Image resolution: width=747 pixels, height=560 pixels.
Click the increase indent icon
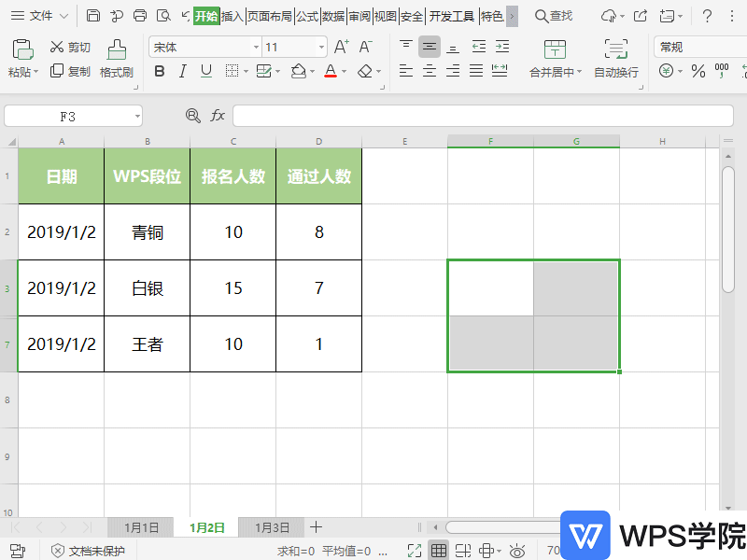502,46
